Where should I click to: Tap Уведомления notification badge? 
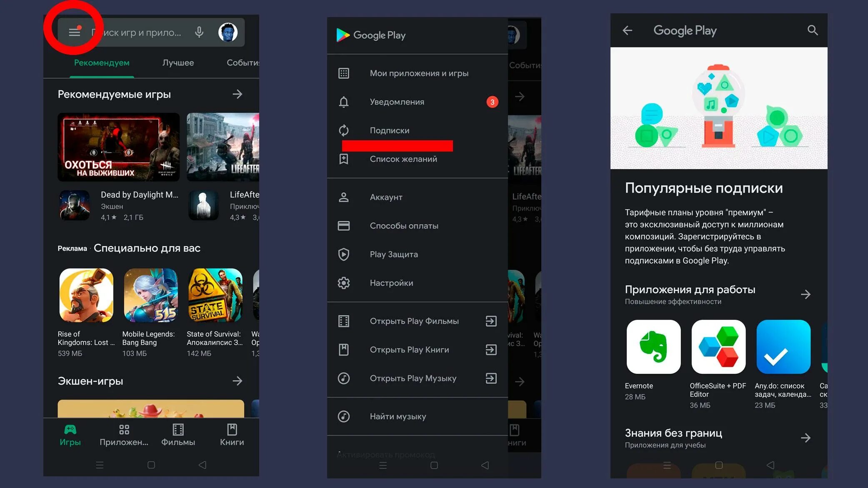(x=491, y=101)
